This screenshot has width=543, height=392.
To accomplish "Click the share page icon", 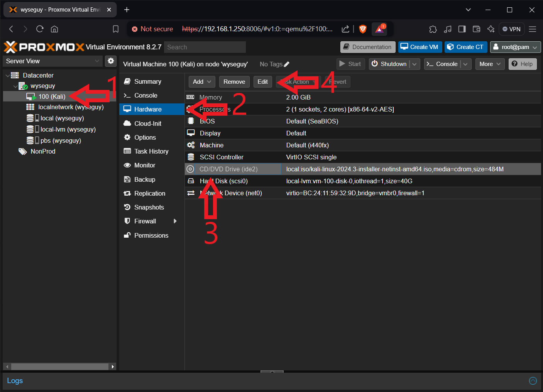I will tap(345, 29).
